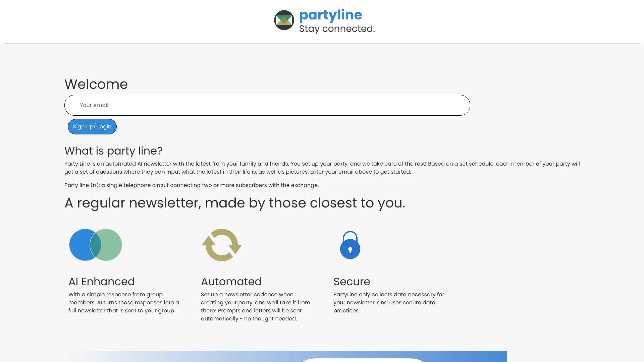
Task: Select the Welcome heading
Action: coord(96,84)
